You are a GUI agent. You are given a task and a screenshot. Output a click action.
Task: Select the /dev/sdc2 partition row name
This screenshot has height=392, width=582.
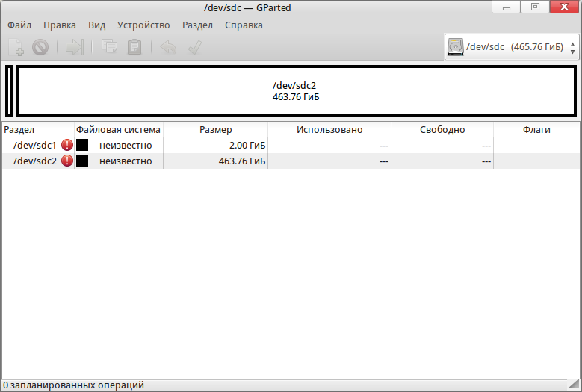pos(35,161)
